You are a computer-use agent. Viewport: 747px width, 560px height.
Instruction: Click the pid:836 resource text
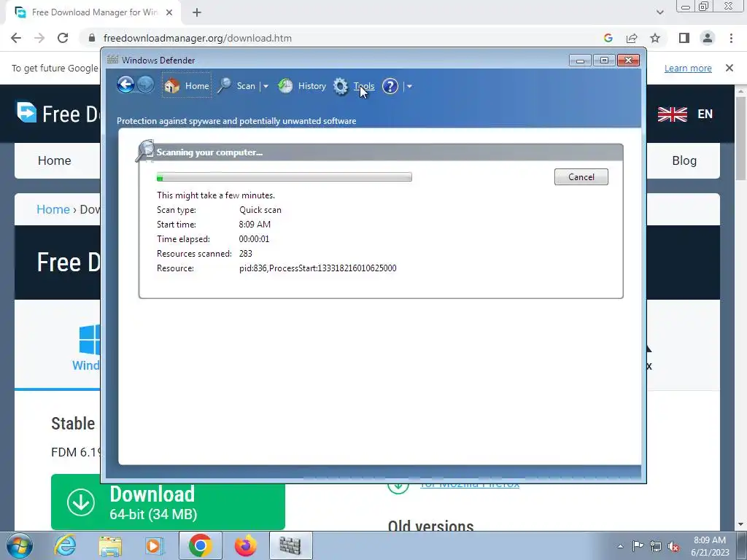318,268
